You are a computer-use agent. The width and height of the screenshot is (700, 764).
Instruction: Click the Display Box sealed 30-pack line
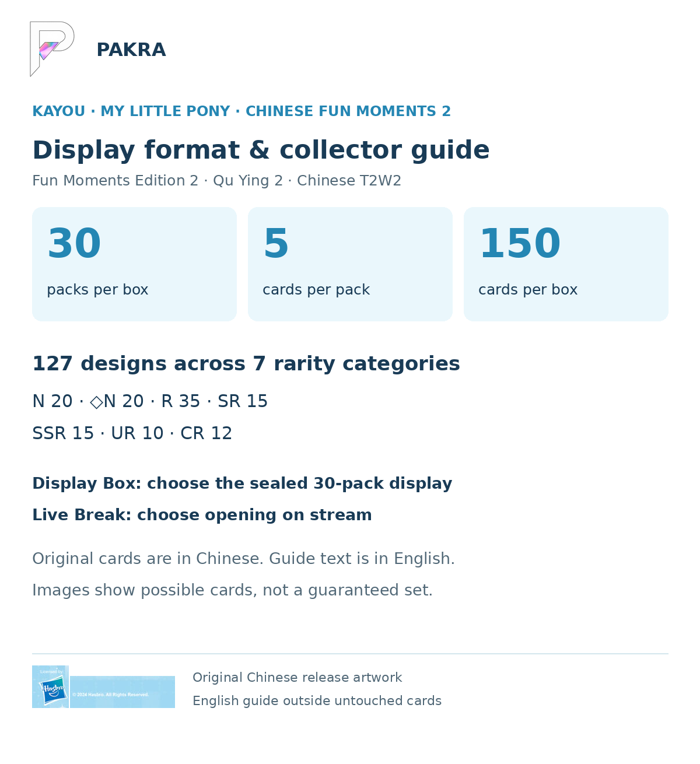coord(242,483)
